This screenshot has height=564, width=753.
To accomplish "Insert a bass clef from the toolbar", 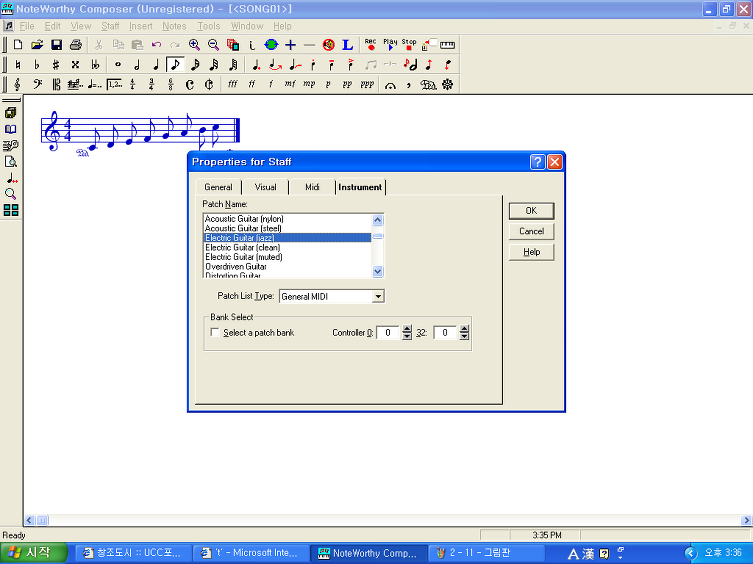I will coord(37,85).
